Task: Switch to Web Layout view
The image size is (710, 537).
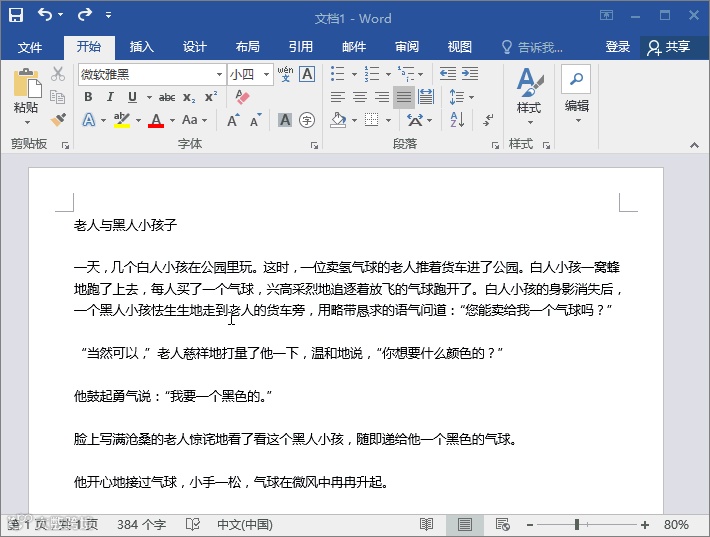Action: click(503, 524)
